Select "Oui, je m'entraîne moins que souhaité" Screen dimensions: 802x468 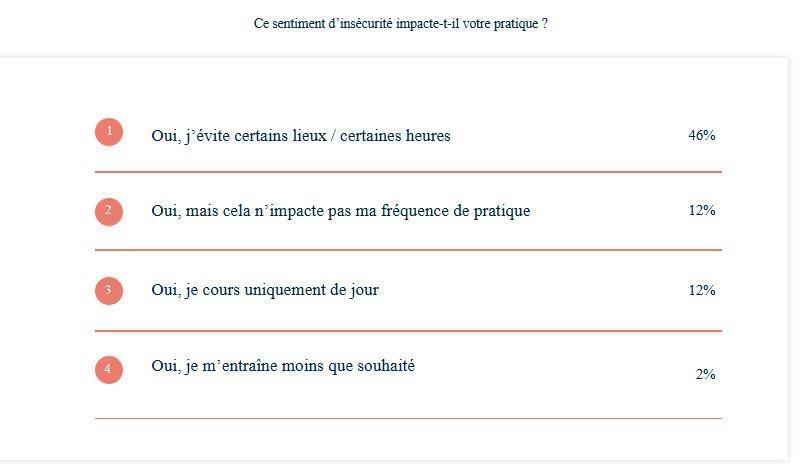tap(283, 366)
